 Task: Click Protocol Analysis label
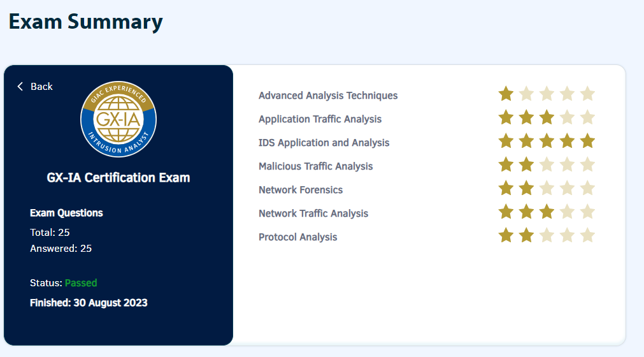[x=297, y=237]
